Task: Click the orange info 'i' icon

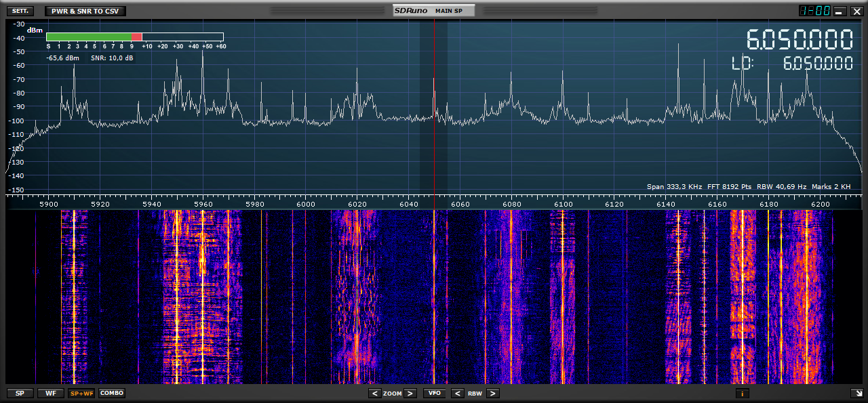Action: click(x=742, y=393)
